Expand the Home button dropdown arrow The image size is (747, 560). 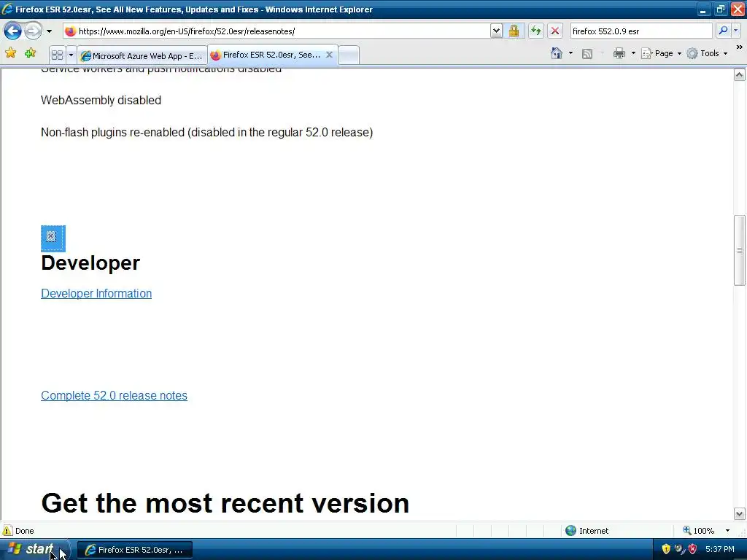point(570,52)
